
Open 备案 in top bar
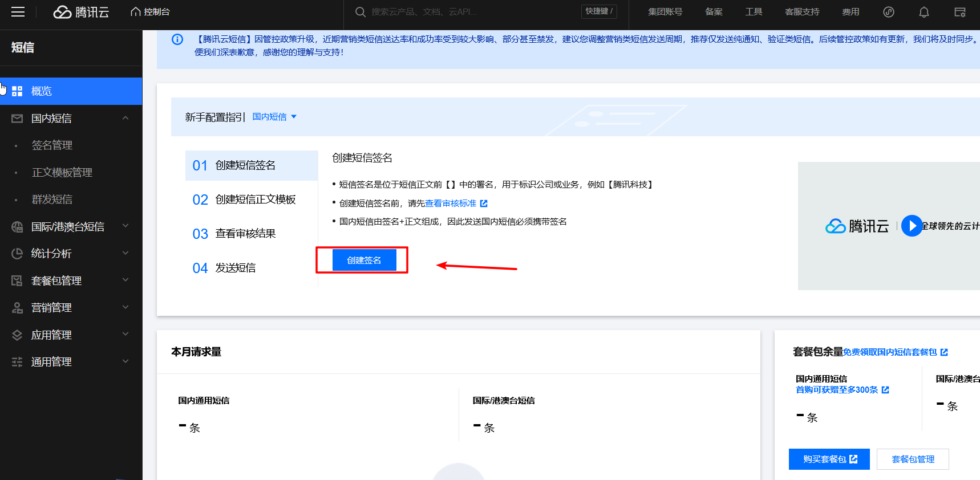(714, 12)
